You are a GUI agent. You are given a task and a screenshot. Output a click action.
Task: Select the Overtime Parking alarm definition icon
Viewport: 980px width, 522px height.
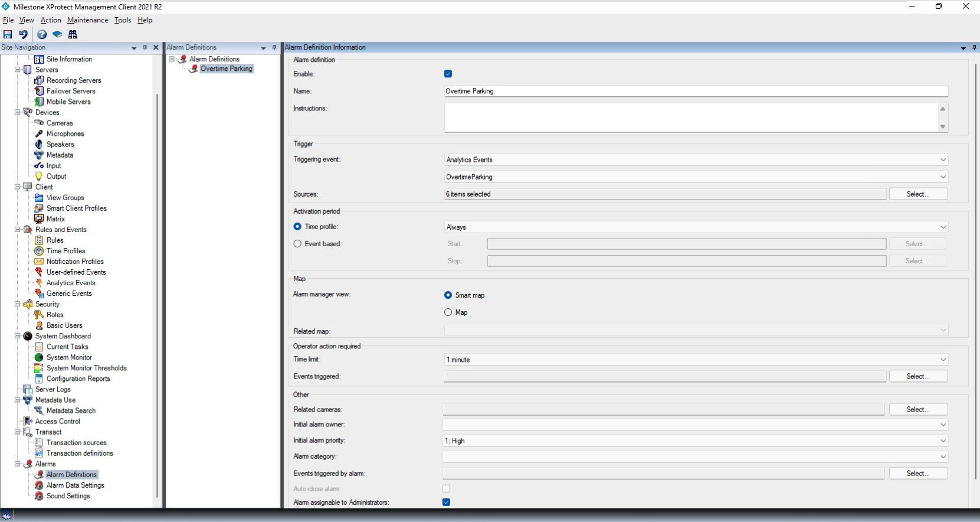coord(194,68)
